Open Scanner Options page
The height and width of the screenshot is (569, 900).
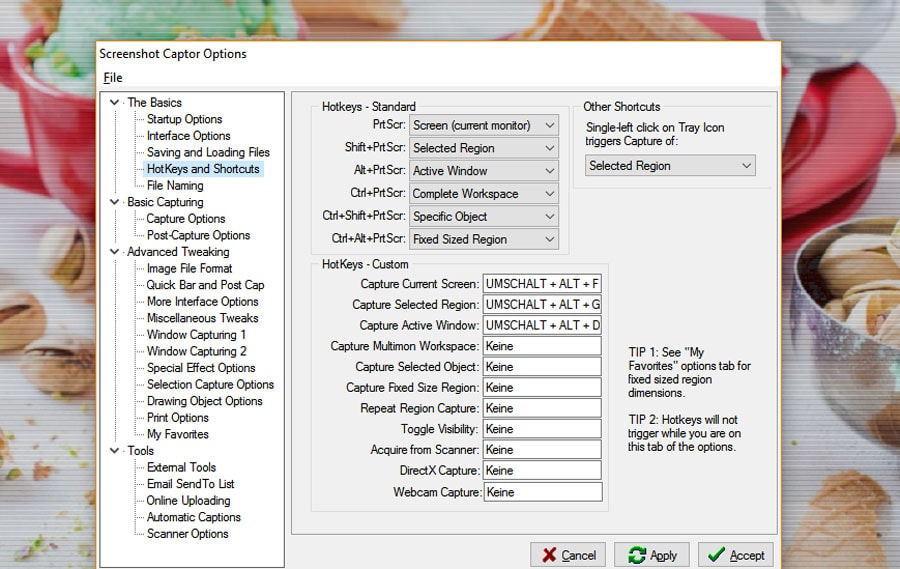(x=187, y=534)
